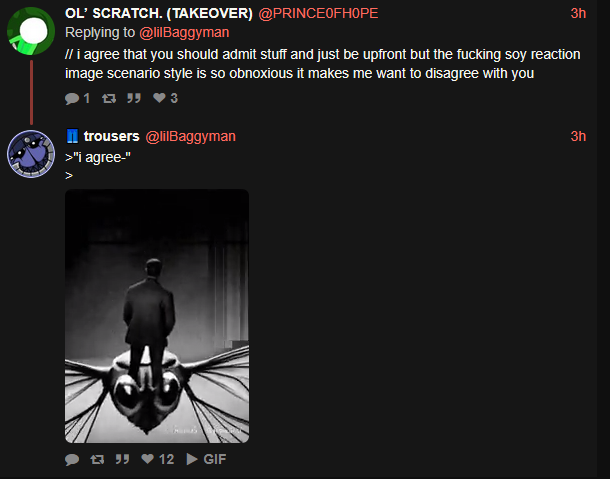The width and height of the screenshot is (610, 479).
Task: Quote the OL' SCRATCH tweet
Action: click(x=133, y=98)
